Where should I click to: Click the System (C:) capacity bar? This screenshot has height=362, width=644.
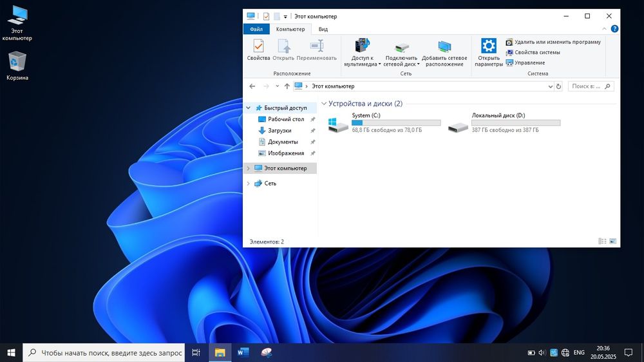pyautogui.click(x=396, y=122)
